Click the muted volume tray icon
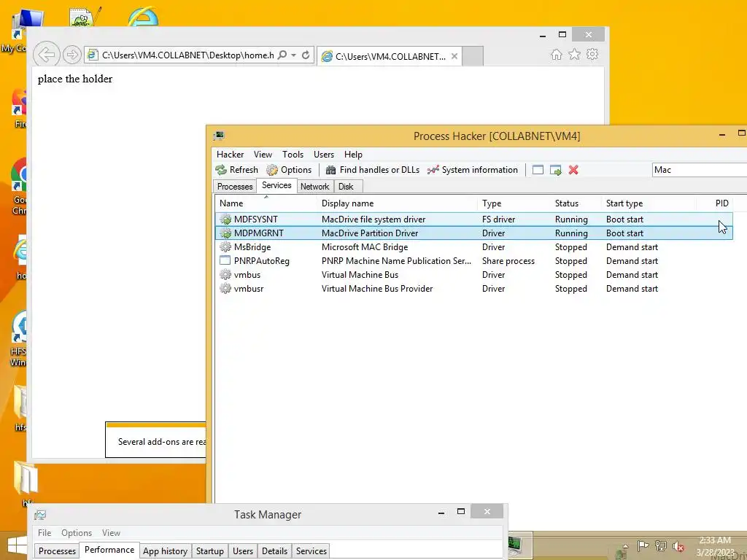This screenshot has height=560, width=747. coord(678,546)
